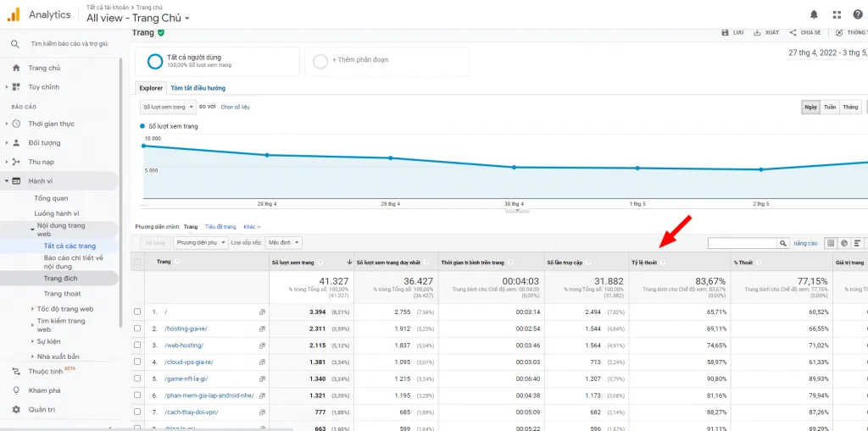Open page link icon for /web-hosting/
868x431 pixels.
[x=263, y=345]
